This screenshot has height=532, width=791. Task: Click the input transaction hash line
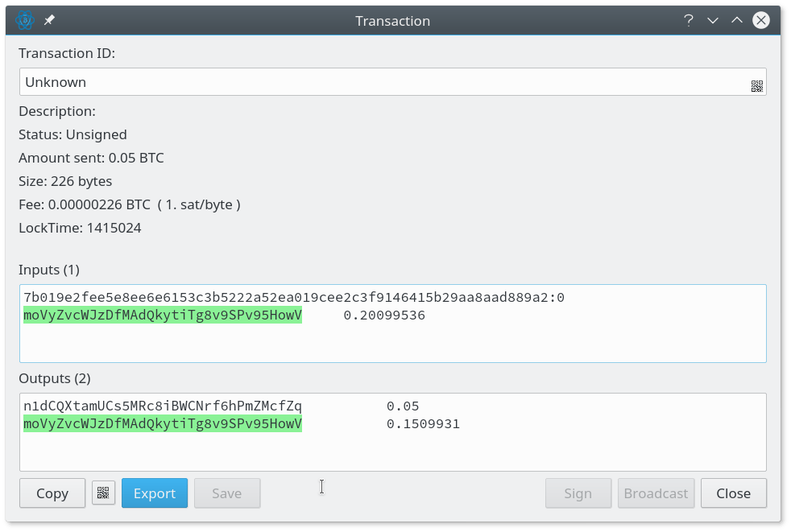293,298
